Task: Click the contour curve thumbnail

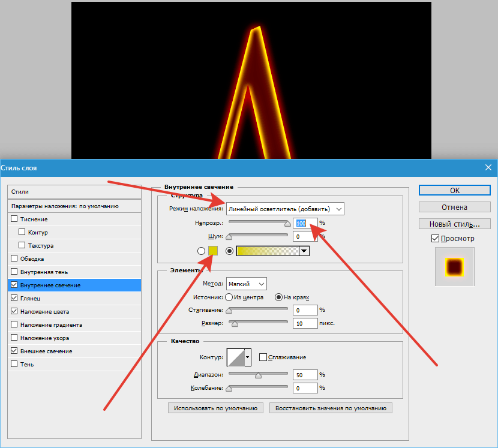Action: (x=235, y=357)
